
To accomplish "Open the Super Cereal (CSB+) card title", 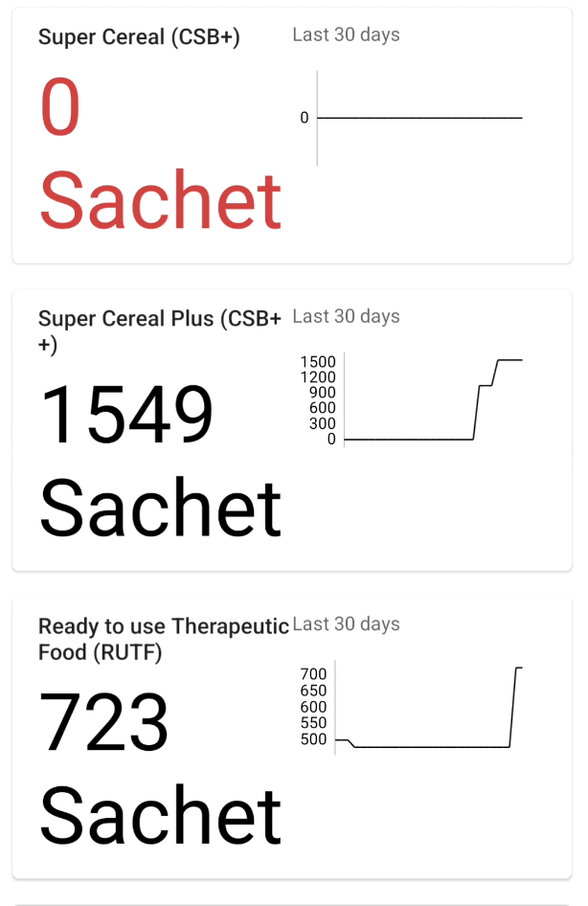I will [x=139, y=37].
